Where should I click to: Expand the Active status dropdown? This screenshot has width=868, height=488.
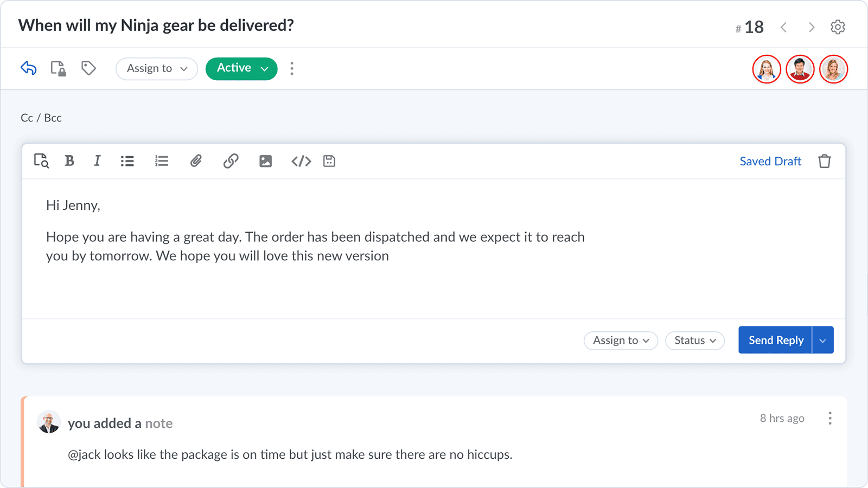point(241,68)
